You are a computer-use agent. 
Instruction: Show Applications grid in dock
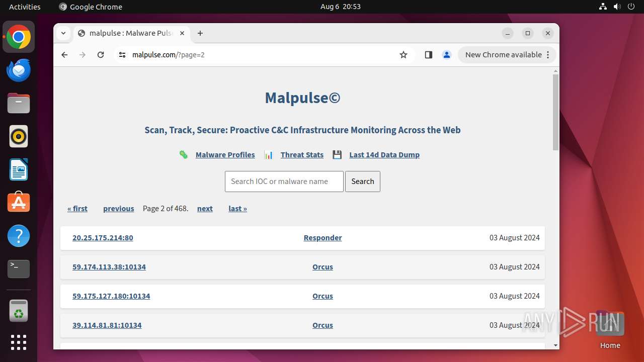[19, 342]
